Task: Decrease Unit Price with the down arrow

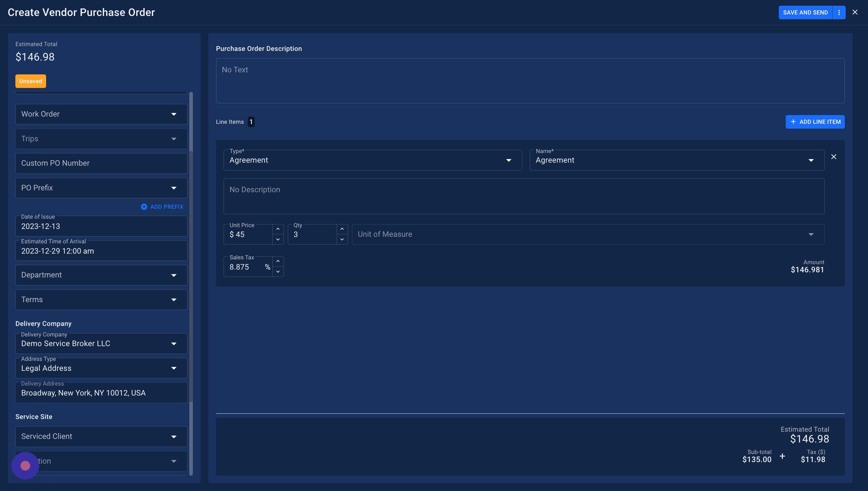Action: [278, 239]
